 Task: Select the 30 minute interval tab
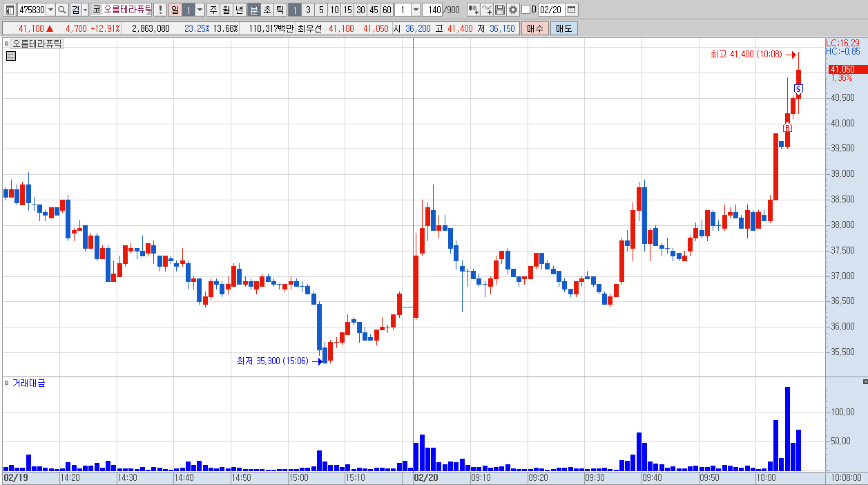pos(360,10)
